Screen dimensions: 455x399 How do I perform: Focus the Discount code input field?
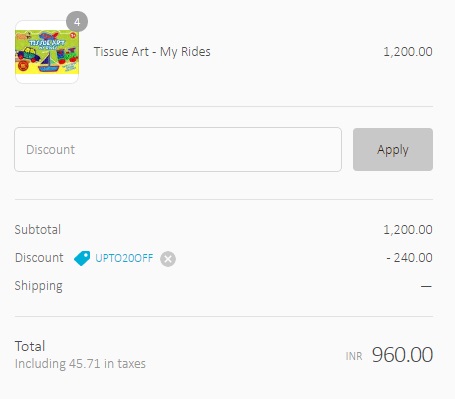(178, 150)
